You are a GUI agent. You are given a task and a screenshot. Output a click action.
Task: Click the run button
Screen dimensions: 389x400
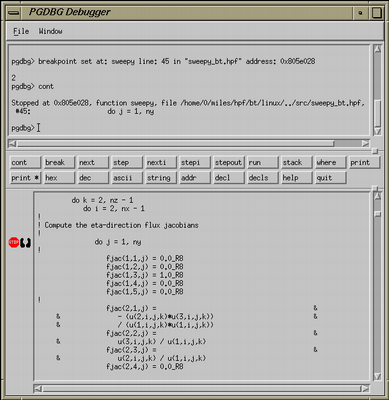click(263, 163)
